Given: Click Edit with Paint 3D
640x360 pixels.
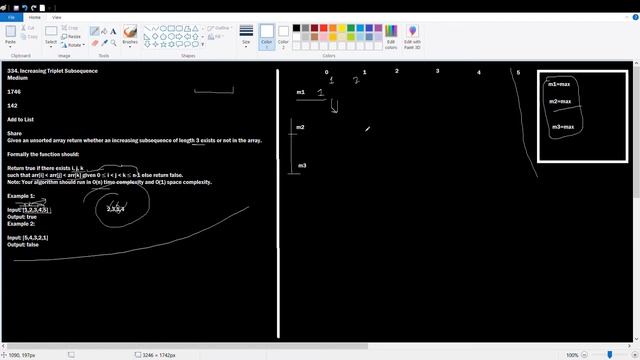Looking at the screenshot, I should click(x=412, y=37).
